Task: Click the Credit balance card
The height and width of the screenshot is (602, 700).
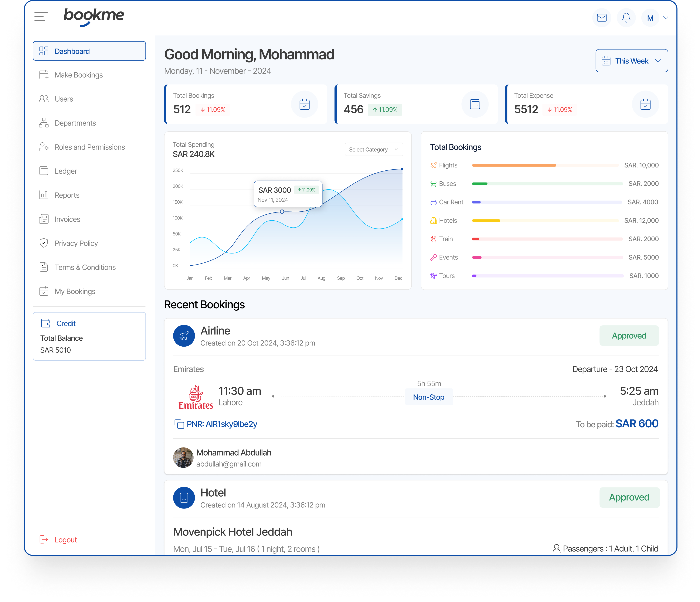Action: pos(89,336)
